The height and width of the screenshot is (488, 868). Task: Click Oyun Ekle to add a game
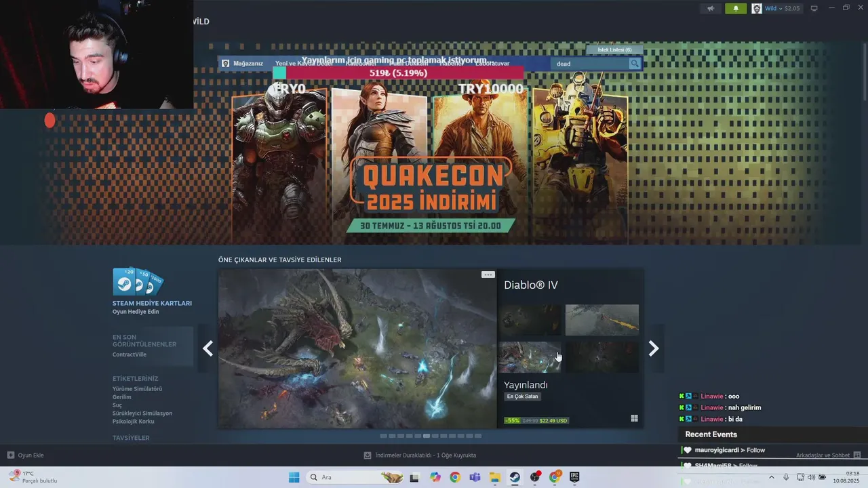coord(26,455)
